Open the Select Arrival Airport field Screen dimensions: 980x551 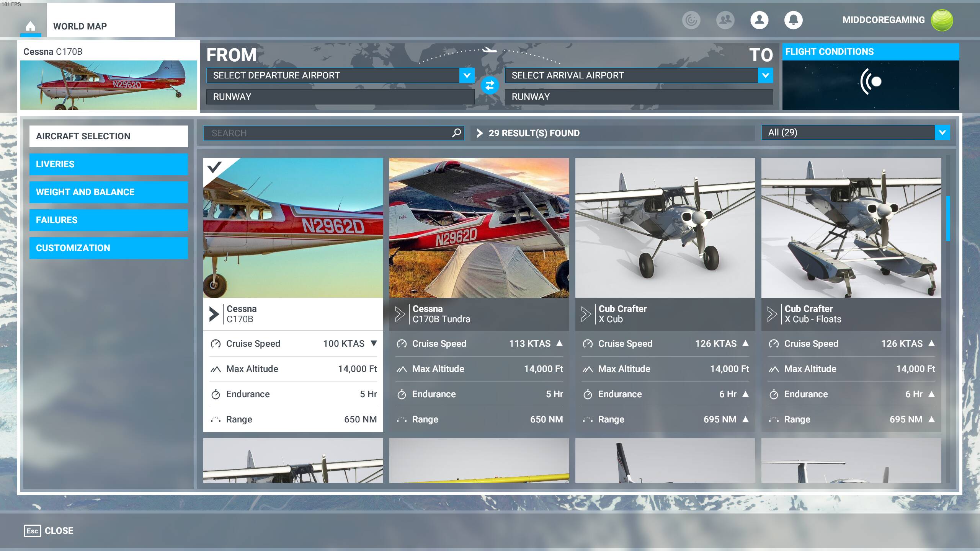(639, 75)
